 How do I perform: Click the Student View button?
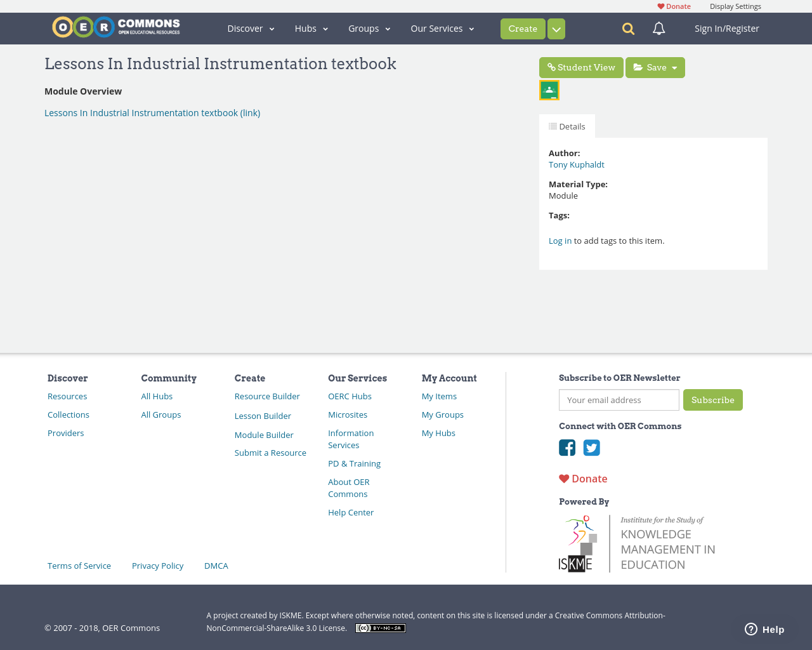(x=580, y=67)
